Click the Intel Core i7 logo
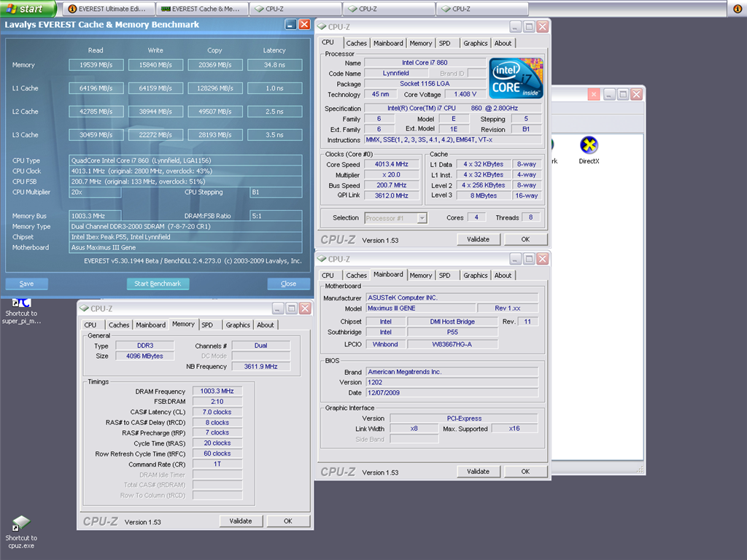Image resolution: width=747 pixels, height=560 pixels. pyautogui.click(x=515, y=79)
